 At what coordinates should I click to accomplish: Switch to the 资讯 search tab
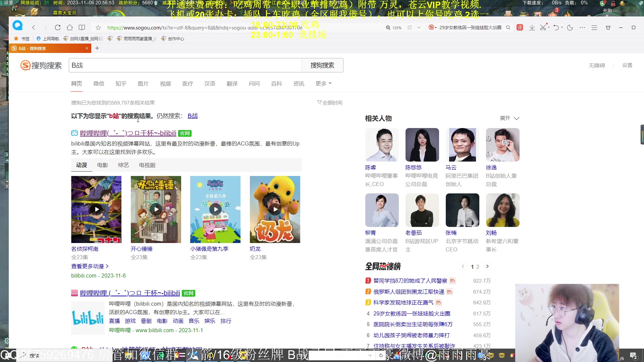[x=299, y=83]
